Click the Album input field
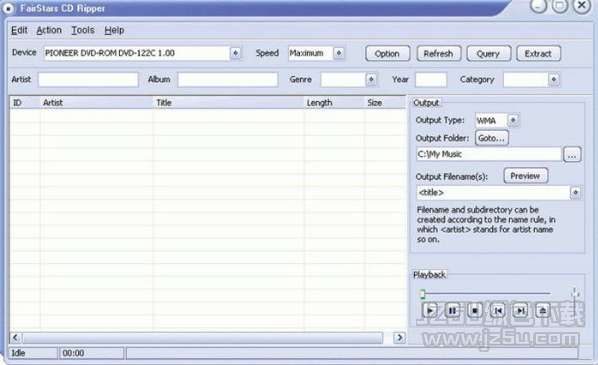This screenshot has height=365, width=598. 228,80
